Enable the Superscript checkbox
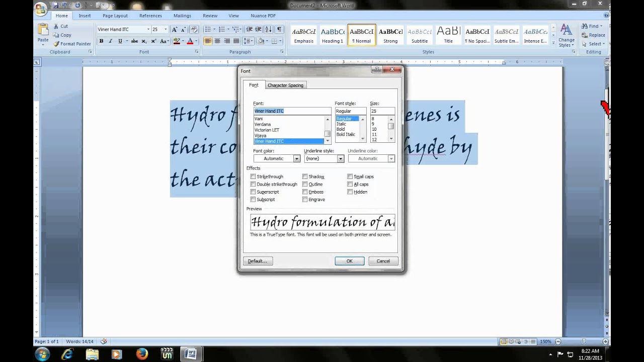Screen dimensions: 644x362 point(253,192)
